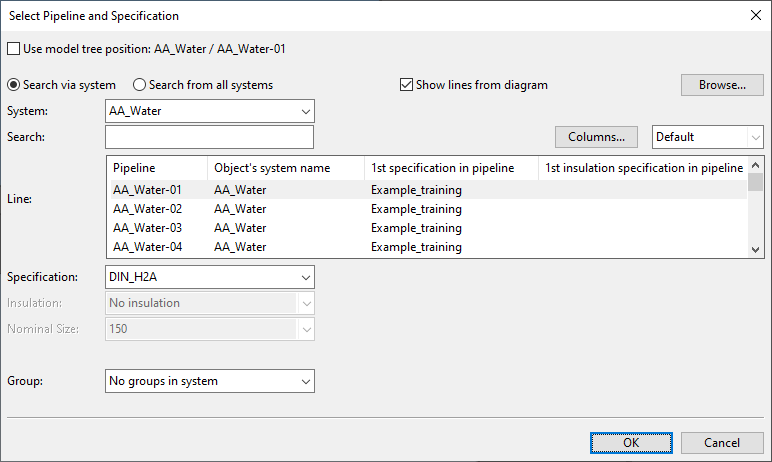
Task: Sort by Pipeline column header
Action: click(155, 168)
